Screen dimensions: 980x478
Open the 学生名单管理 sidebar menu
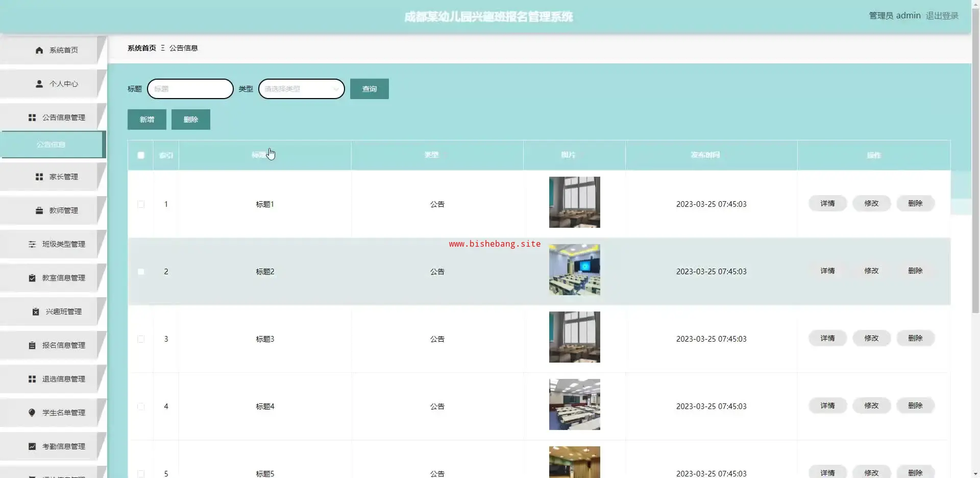(53, 413)
